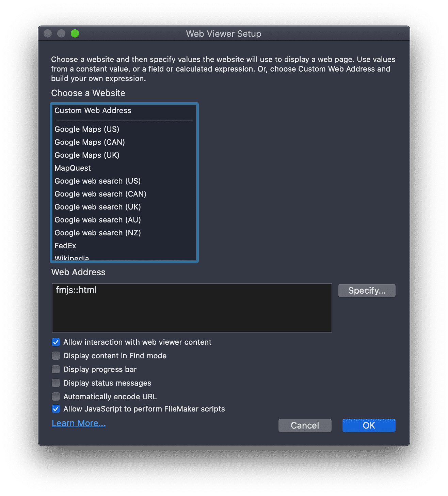
Task: Confirm settings with the OK button
Action: (369, 425)
